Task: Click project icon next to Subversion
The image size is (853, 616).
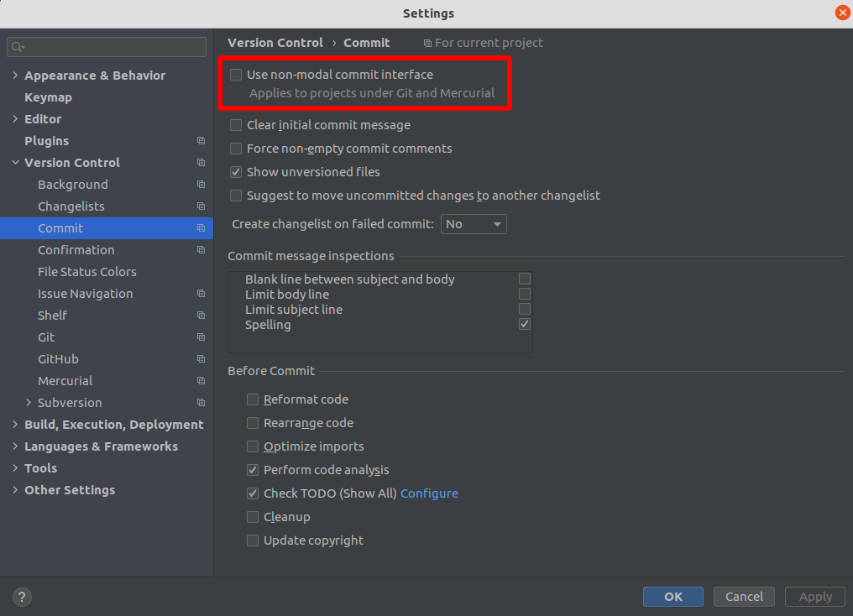Action: click(x=201, y=403)
